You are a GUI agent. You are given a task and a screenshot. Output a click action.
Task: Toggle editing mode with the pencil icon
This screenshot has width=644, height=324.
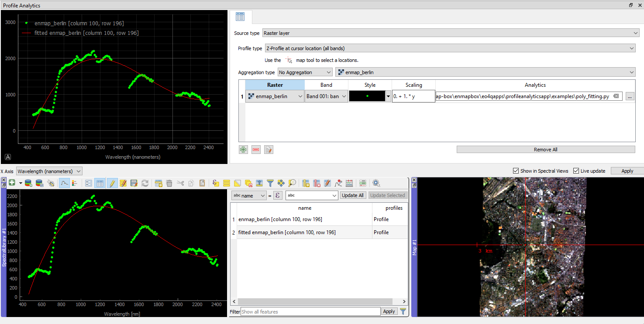point(112,183)
